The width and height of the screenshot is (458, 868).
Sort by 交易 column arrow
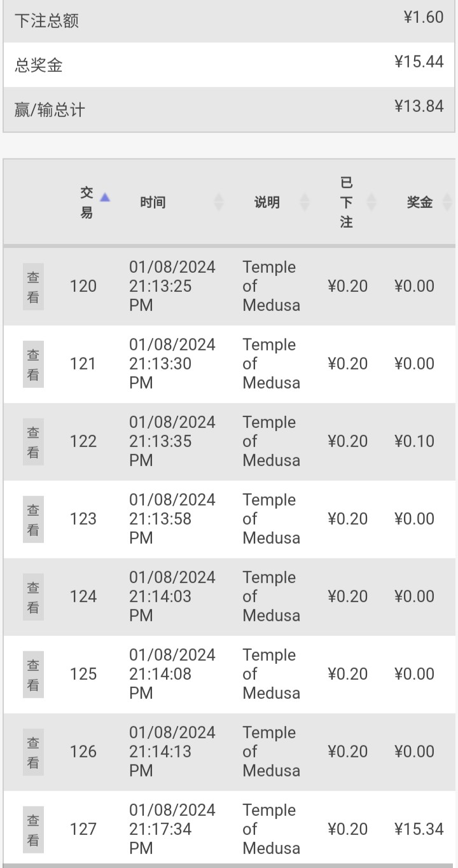coord(105,197)
